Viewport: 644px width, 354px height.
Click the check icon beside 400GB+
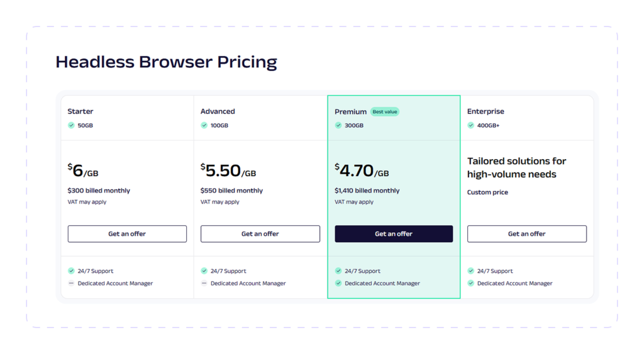[470, 125]
